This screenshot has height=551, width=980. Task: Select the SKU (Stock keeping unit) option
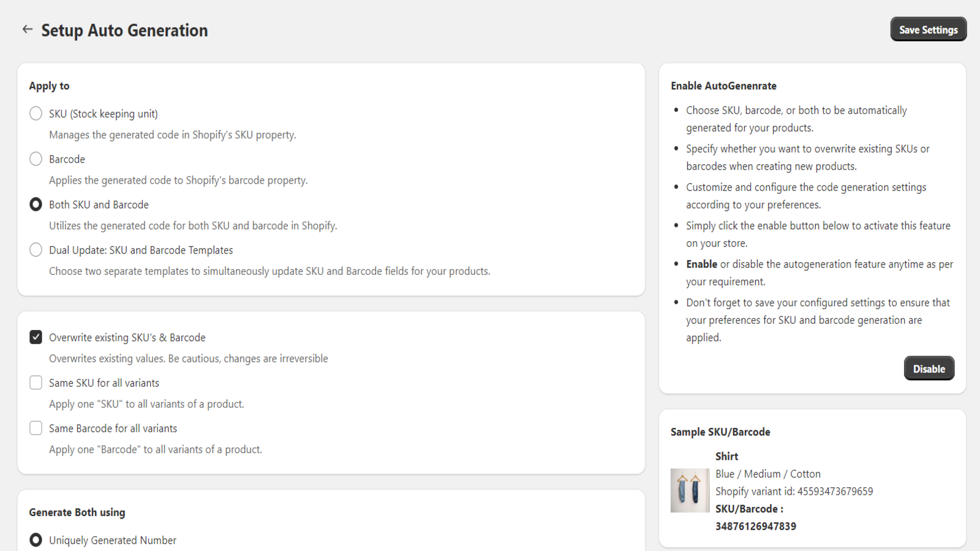click(36, 113)
